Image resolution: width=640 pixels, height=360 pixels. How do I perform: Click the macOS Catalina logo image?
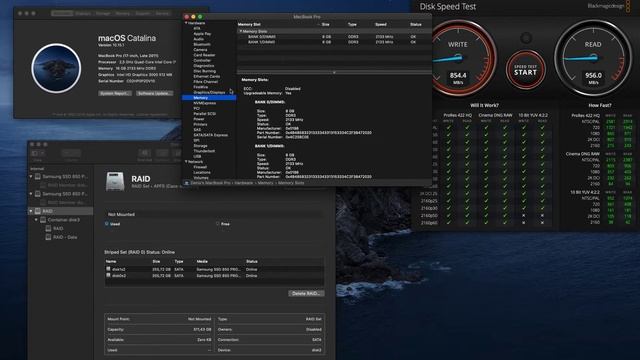56,68
